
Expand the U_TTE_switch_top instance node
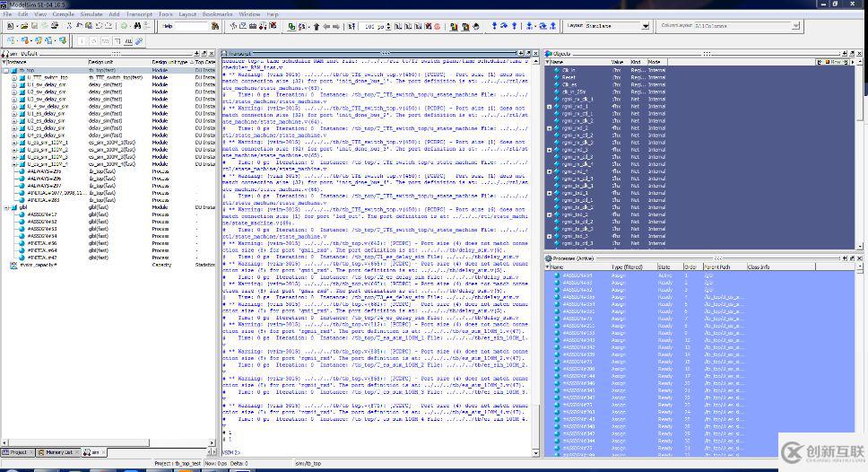point(13,76)
